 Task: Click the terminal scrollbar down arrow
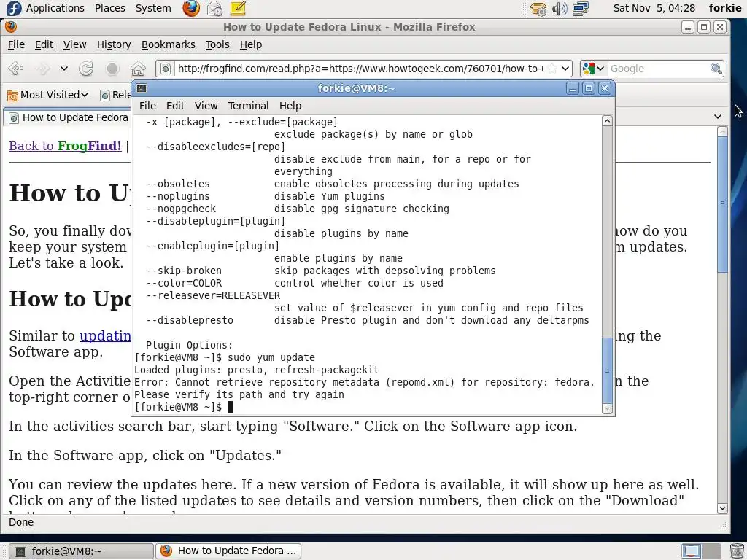[x=607, y=408]
